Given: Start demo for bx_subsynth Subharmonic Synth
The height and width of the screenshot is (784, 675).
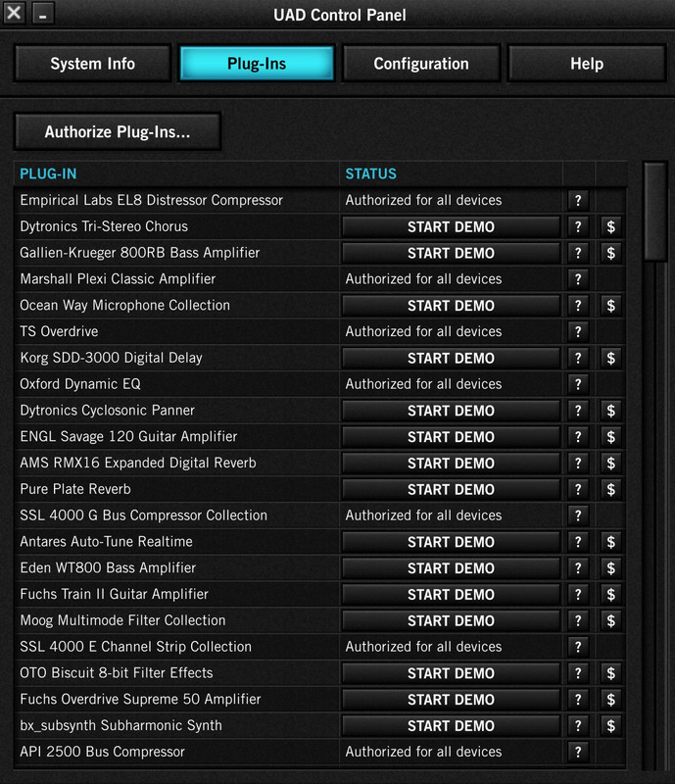Looking at the screenshot, I should coord(451,725).
